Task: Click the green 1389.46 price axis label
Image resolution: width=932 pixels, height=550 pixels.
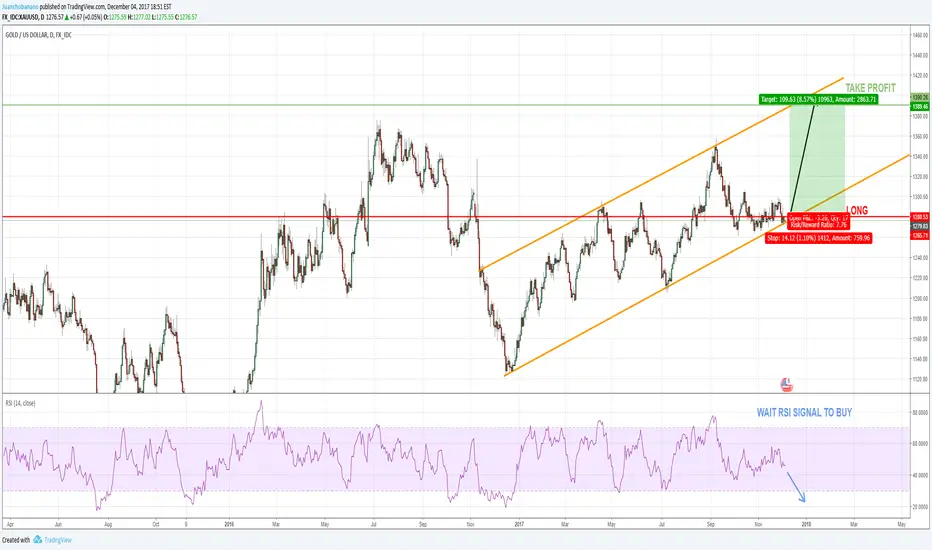Action: point(920,106)
